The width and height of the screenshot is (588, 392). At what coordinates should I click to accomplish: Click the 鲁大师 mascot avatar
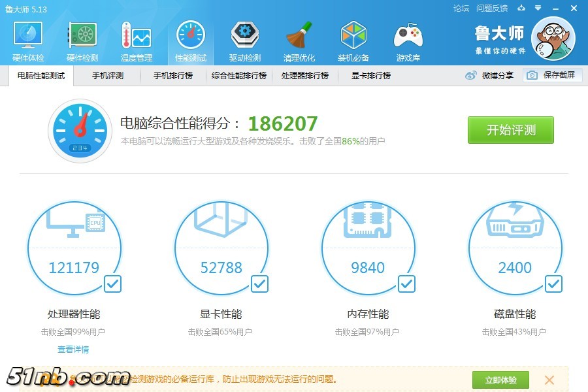553,39
